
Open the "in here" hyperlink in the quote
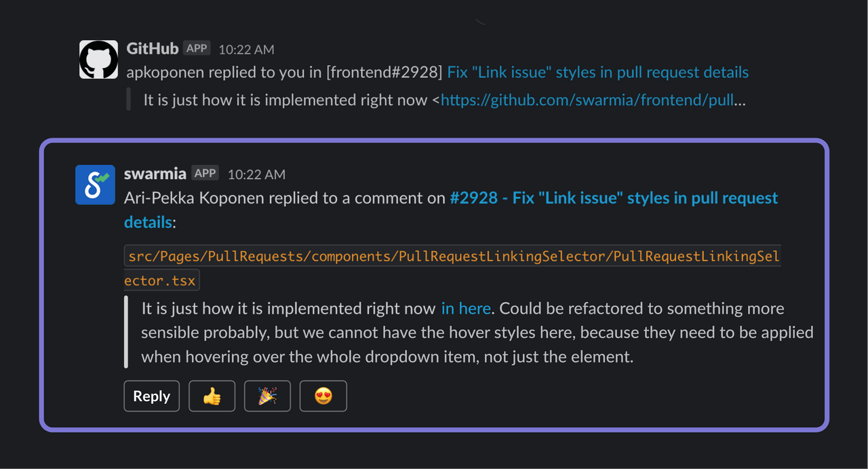pos(466,308)
